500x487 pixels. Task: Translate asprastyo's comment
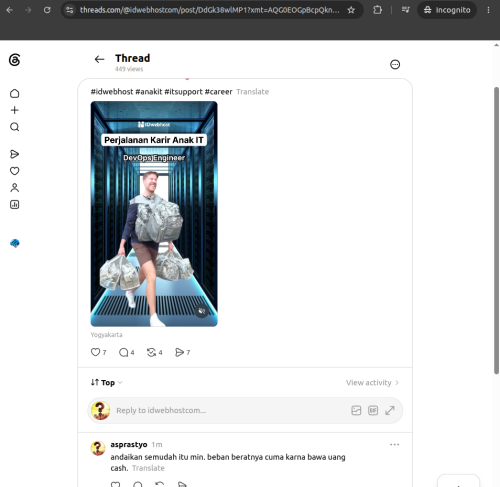[148, 468]
